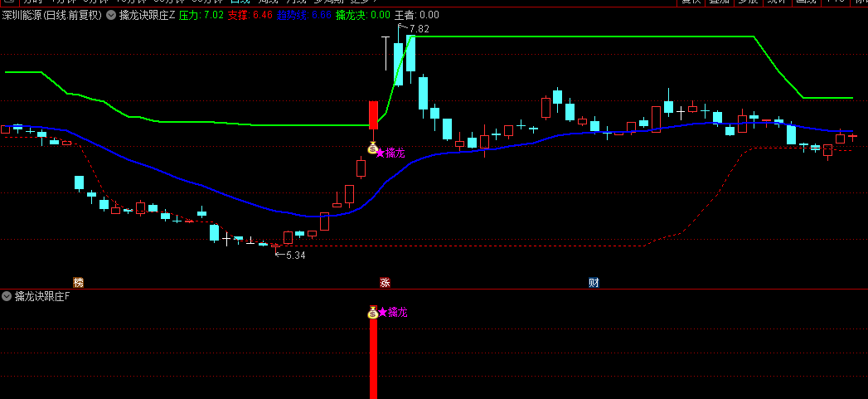868x399 pixels.
Task: Click the money bag icon in the 摇龙诀跟庄F sub-panel
Action: [373, 312]
